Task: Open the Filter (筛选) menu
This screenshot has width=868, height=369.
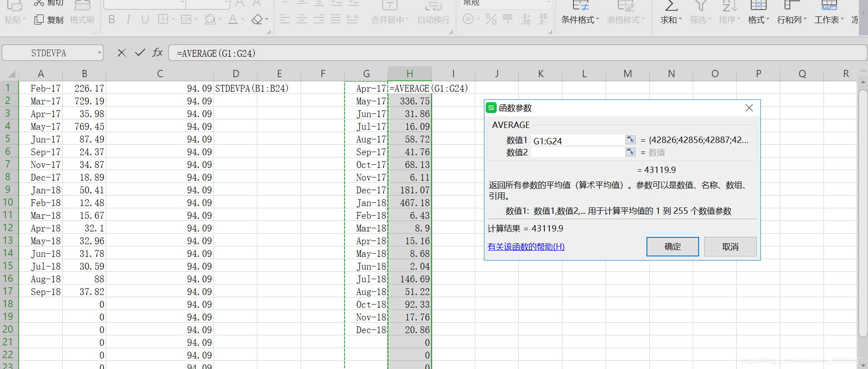Action: 700,20
